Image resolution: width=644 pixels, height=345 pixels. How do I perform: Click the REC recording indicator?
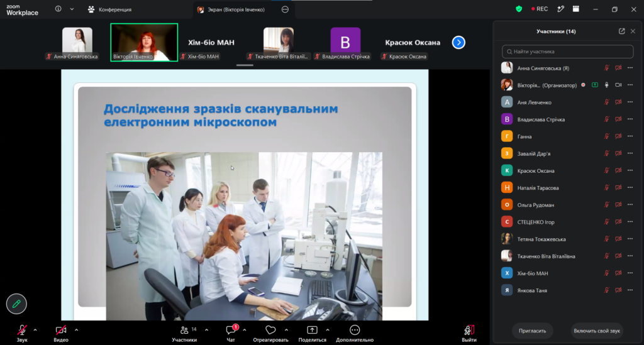tap(540, 9)
